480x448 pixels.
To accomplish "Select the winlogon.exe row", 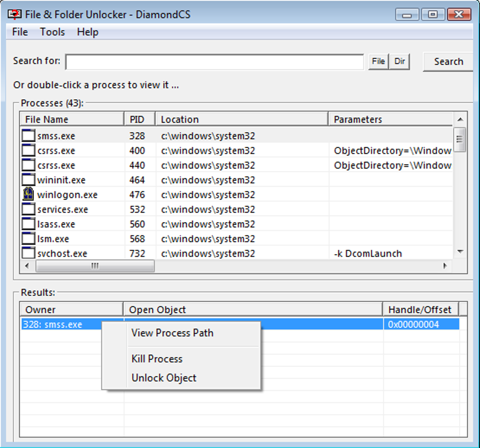I will (x=236, y=194).
